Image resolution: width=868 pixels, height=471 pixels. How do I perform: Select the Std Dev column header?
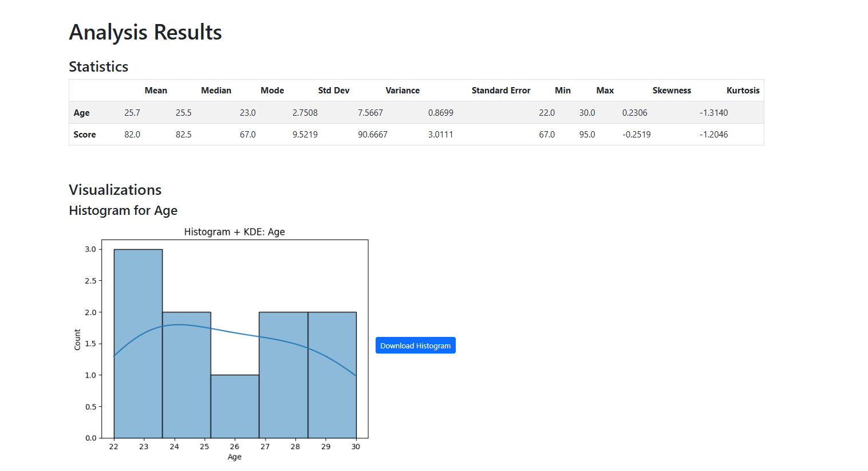333,90
